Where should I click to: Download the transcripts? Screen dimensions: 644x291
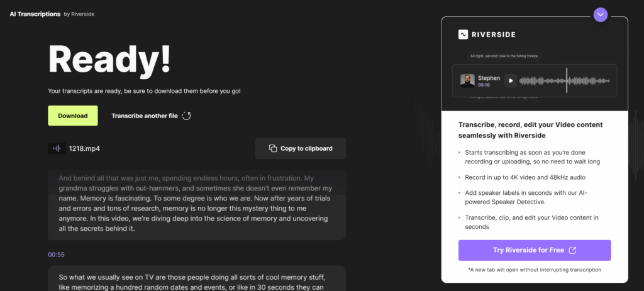(x=73, y=116)
